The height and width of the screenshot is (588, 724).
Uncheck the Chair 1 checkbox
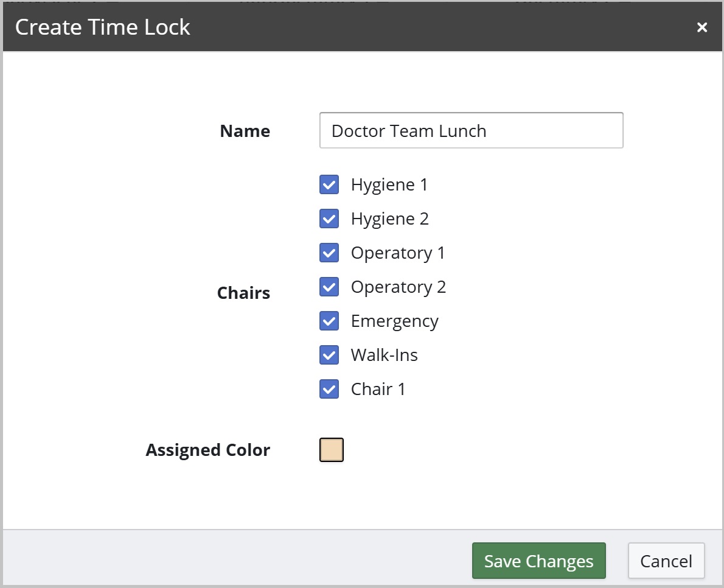(329, 390)
